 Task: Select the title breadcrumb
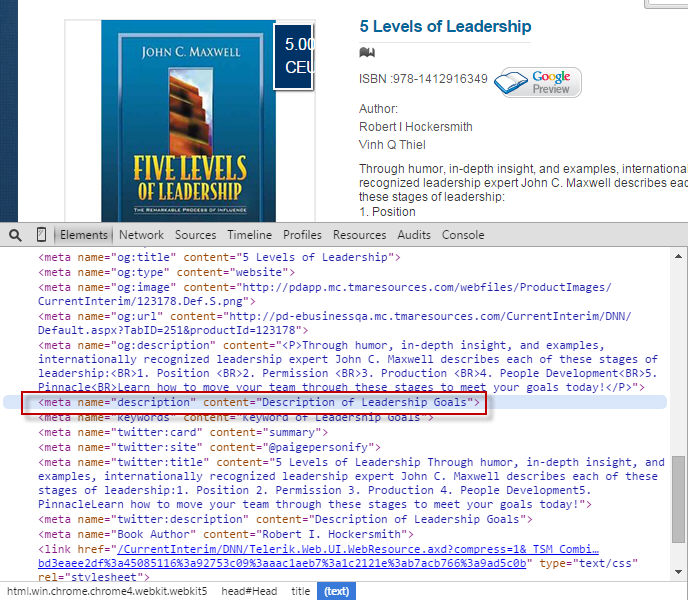[301, 591]
